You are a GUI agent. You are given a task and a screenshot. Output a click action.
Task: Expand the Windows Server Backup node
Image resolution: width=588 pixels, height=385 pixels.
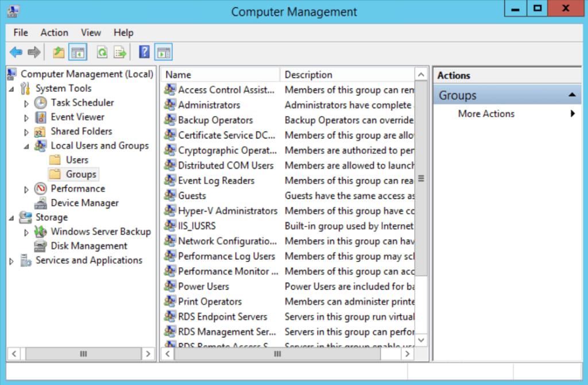[26, 233]
